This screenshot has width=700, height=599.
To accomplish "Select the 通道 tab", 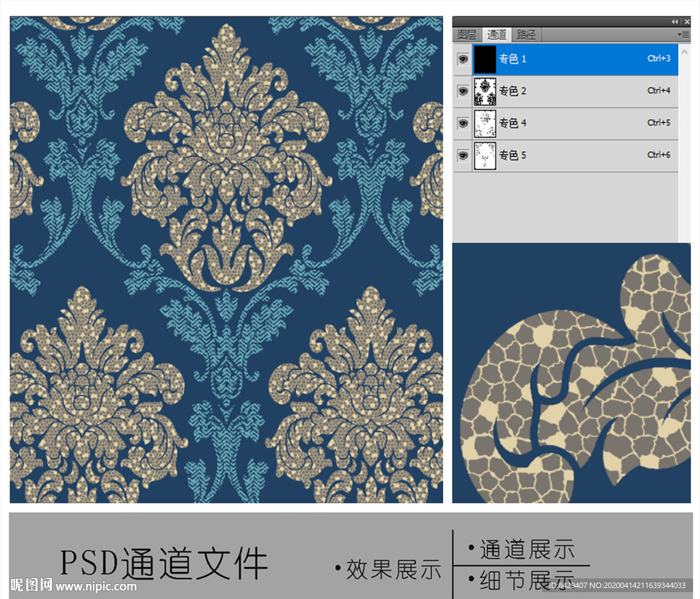I will (x=496, y=34).
